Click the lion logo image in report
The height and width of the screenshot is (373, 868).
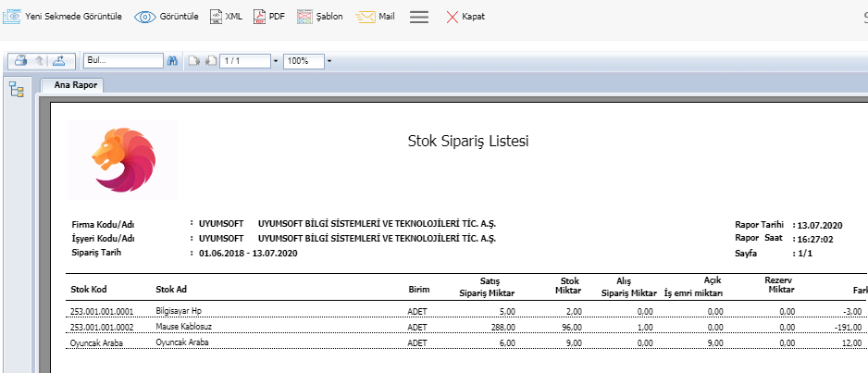click(x=123, y=158)
